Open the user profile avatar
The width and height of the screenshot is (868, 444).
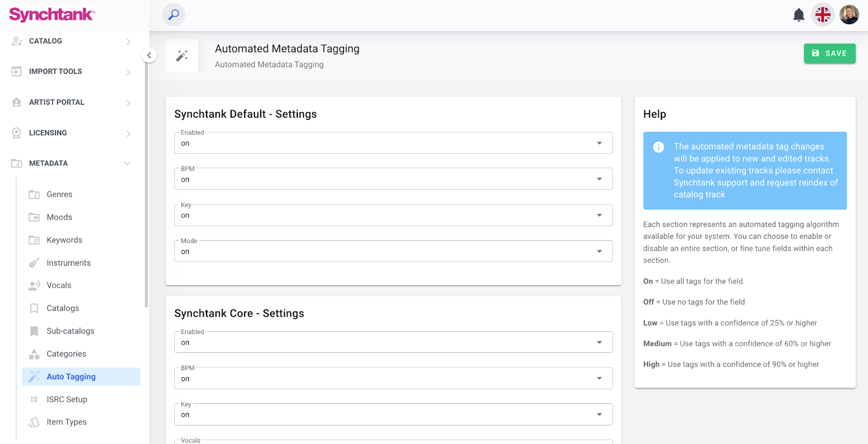coord(849,15)
